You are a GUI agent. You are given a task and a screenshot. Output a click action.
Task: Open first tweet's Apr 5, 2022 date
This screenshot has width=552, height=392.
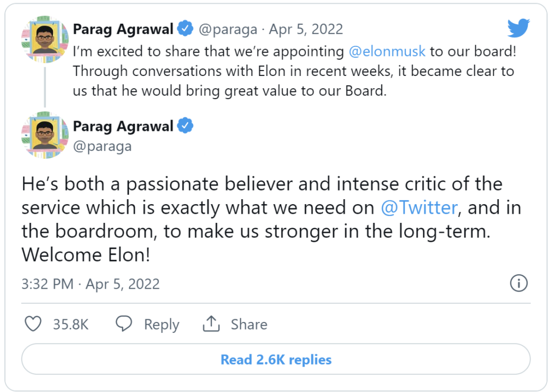[x=306, y=29]
